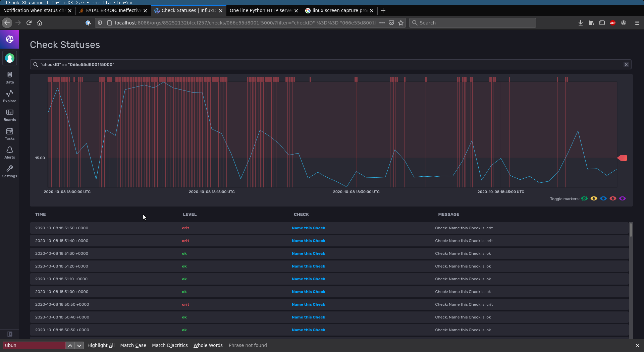
Task: Find previous match with up arrow
Action: [x=70, y=345]
